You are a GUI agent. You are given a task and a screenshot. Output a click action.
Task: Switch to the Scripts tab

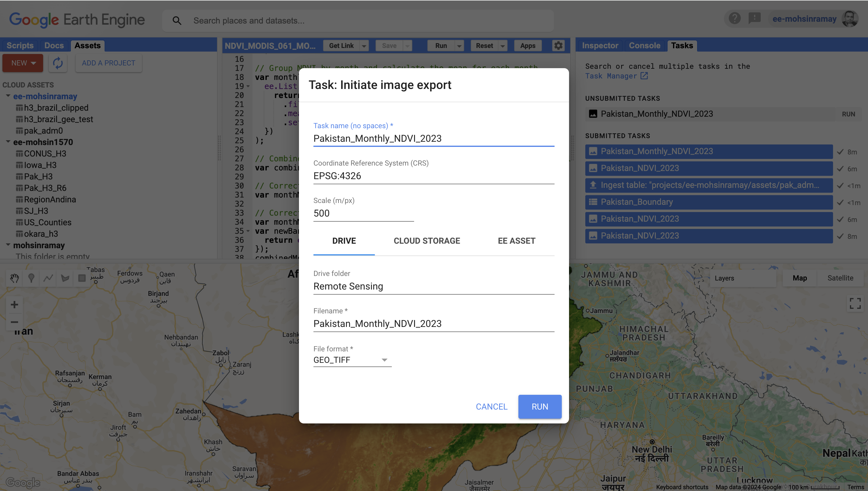coord(20,46)
